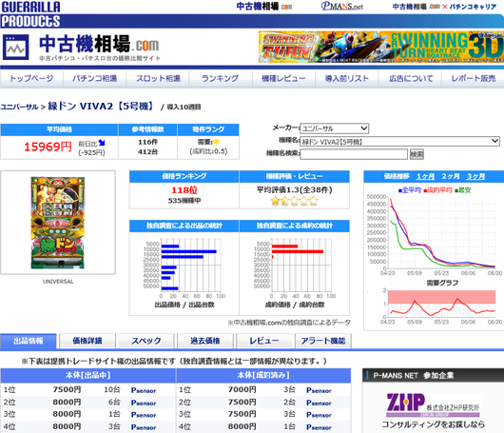
Task: Click Psensor logo in listing row 3位 8000円 1台
Action: pyautogui.click(x=144, y=415)
